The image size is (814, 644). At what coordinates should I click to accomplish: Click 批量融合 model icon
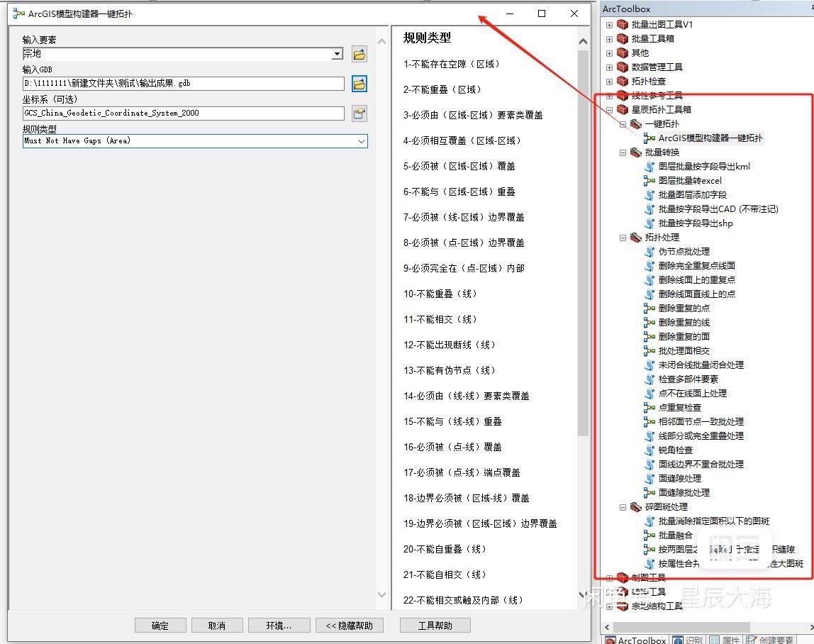[x=649, y=535]
